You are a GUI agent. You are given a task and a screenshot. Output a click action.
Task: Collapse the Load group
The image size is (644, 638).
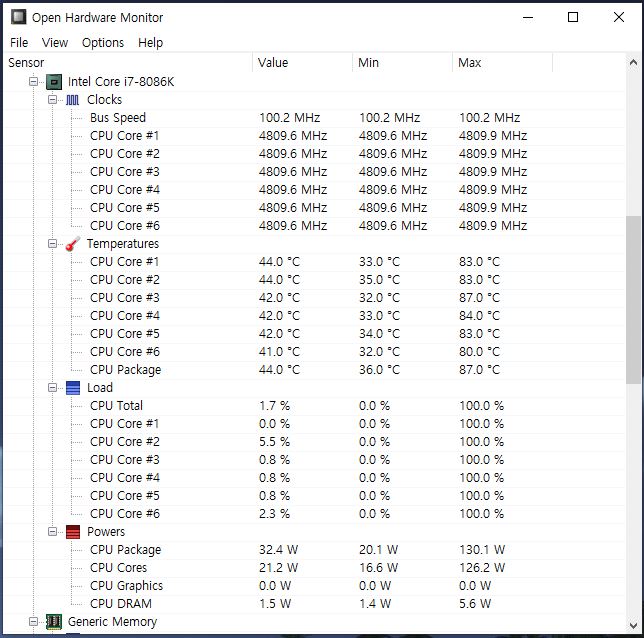[x=53, y=388]
